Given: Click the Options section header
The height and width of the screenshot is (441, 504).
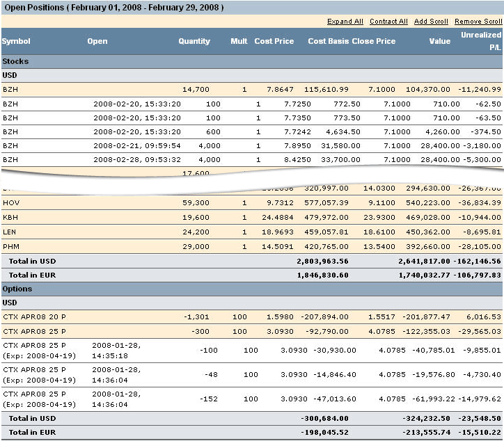Looking at the screenshot, I should tap(252, 289).
